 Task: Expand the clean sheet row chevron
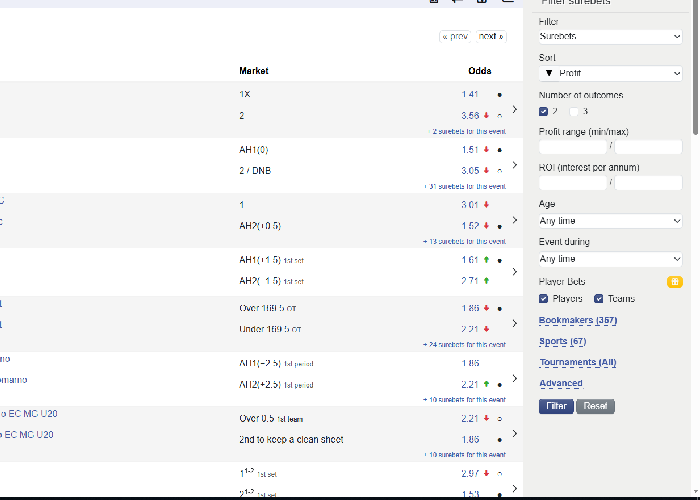pos(515,433)
